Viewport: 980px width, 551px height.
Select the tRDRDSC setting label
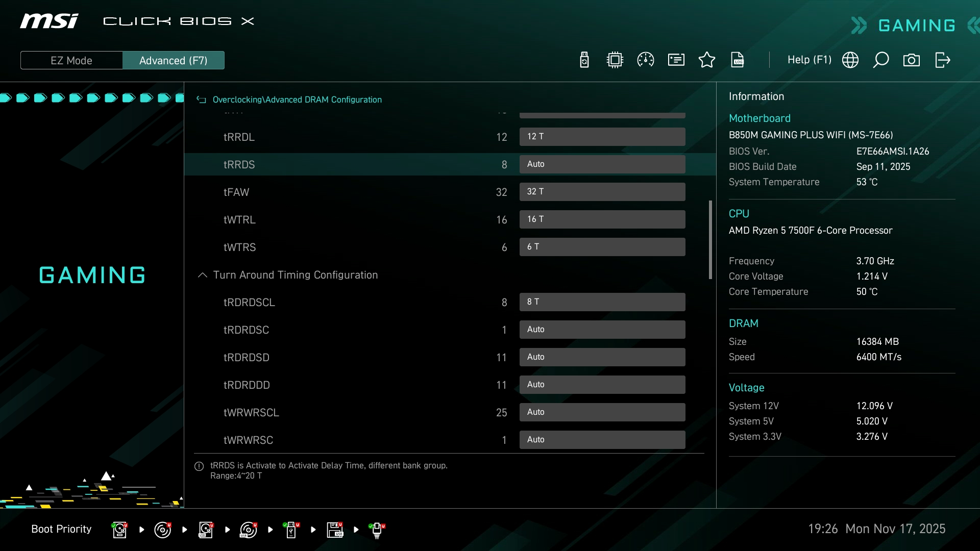(246, 330)
